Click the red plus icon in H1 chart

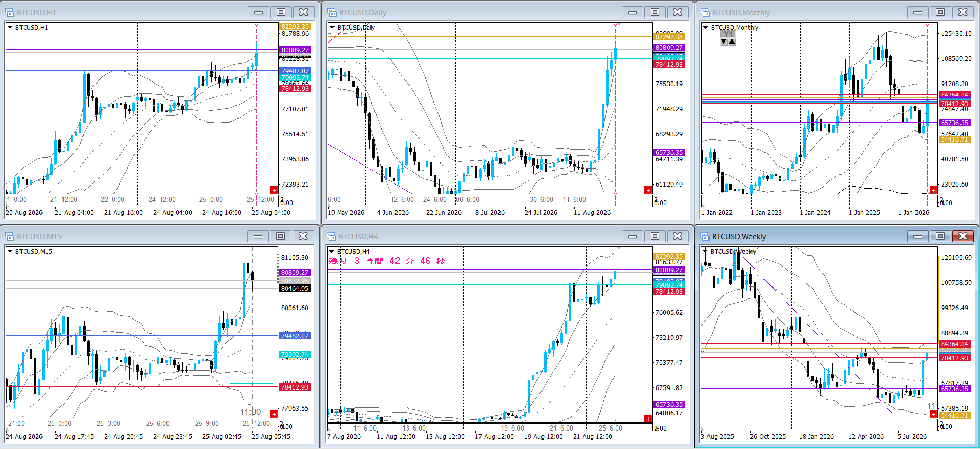(x=275, y=190)
